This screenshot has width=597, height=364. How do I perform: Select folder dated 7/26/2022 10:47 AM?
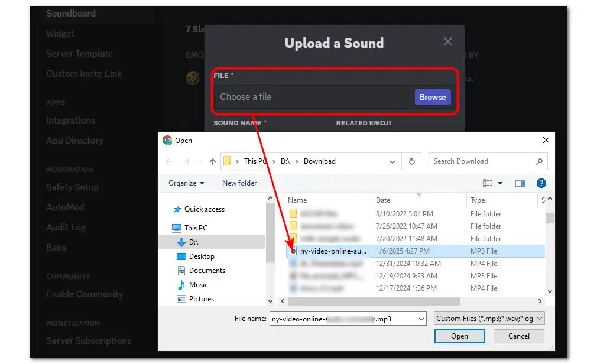[x=416, y=226]
